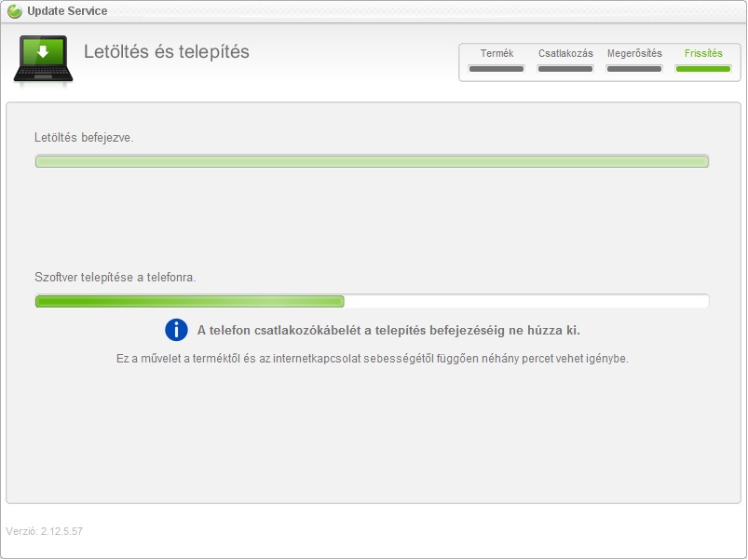Click the Verzió: 2.12.5.57 version text

point(45,531)
